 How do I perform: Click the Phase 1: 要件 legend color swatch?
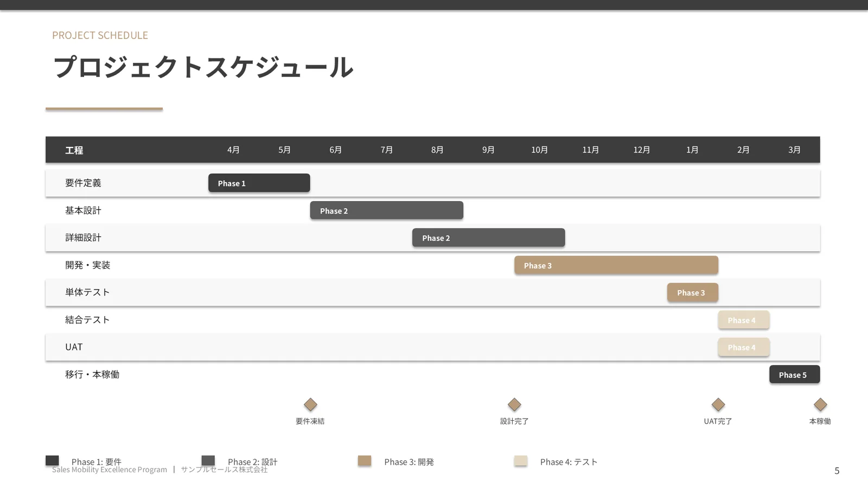coord(52,461)
